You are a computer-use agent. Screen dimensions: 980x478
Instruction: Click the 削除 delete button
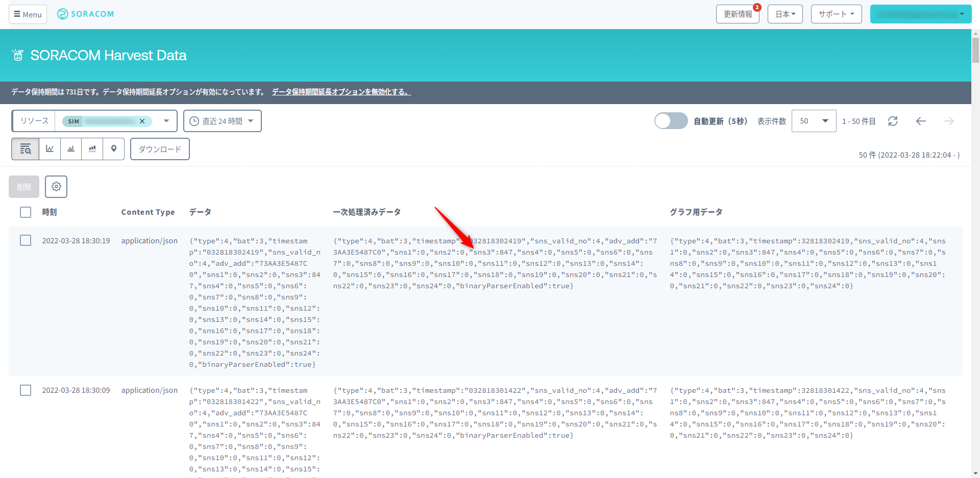24,187
